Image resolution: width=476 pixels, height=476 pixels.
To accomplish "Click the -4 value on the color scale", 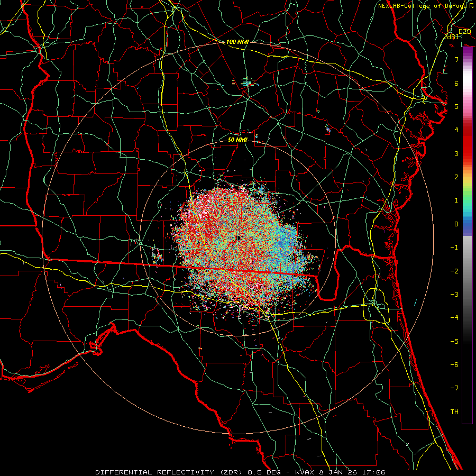I will coord(454,318).
